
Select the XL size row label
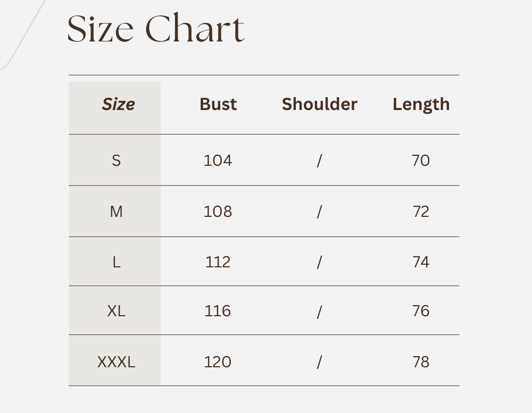(x=117, y=311)
